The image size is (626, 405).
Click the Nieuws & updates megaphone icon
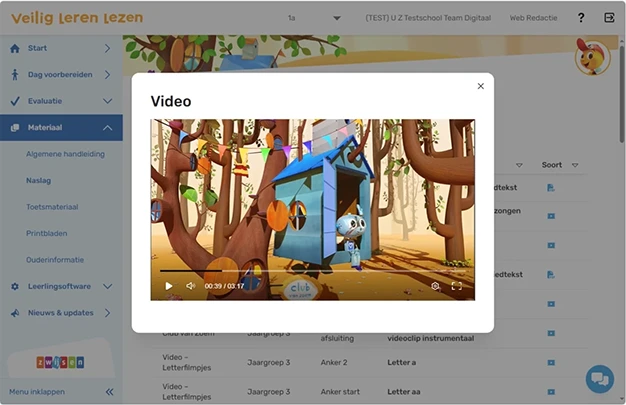click(x=15, y=313)
